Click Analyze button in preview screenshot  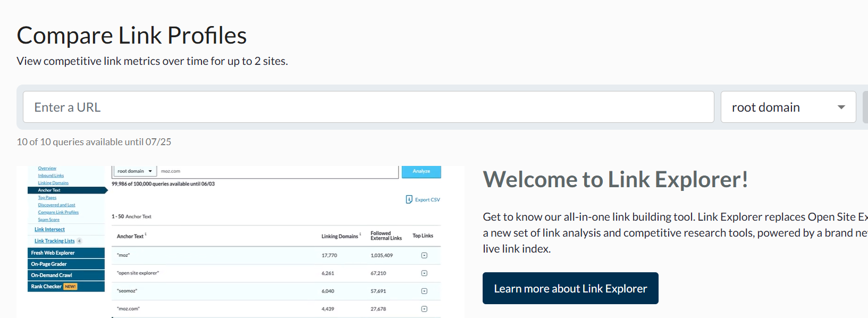click(x=421, y=171)
